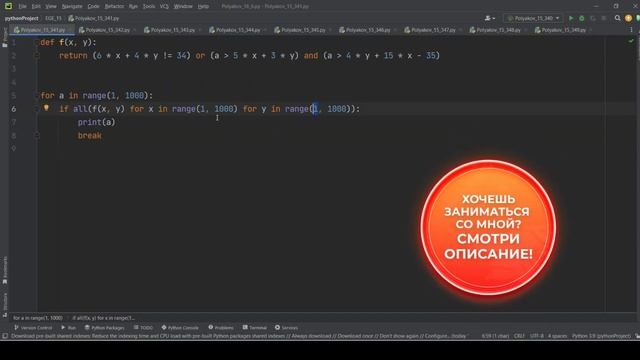Click the Python interpreter widget in status bar

601,336
